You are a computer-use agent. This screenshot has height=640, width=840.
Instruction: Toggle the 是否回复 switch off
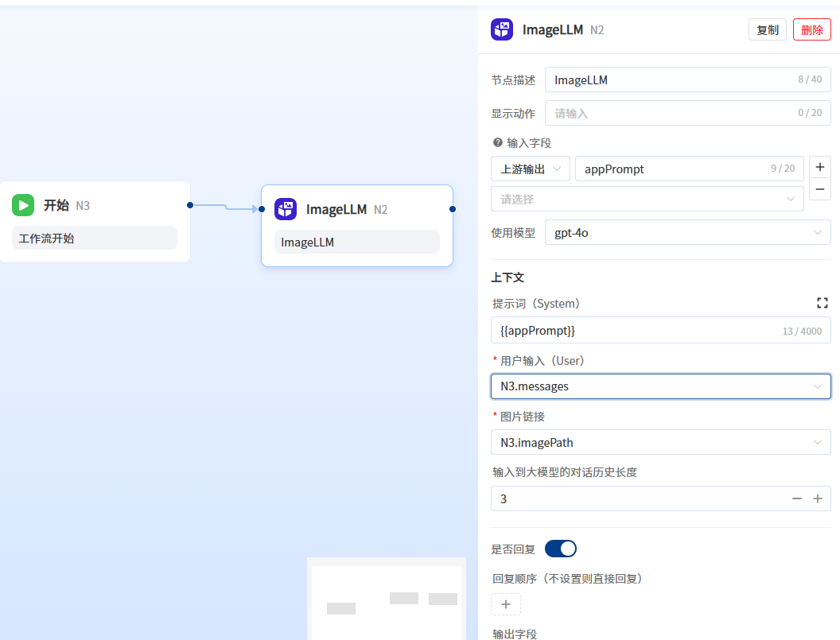tap(561, 549)
